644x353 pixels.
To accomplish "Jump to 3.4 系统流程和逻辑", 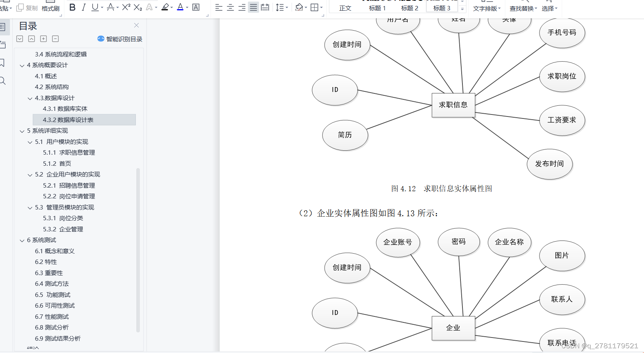I will pyautogui.click(x=61, y=54).
